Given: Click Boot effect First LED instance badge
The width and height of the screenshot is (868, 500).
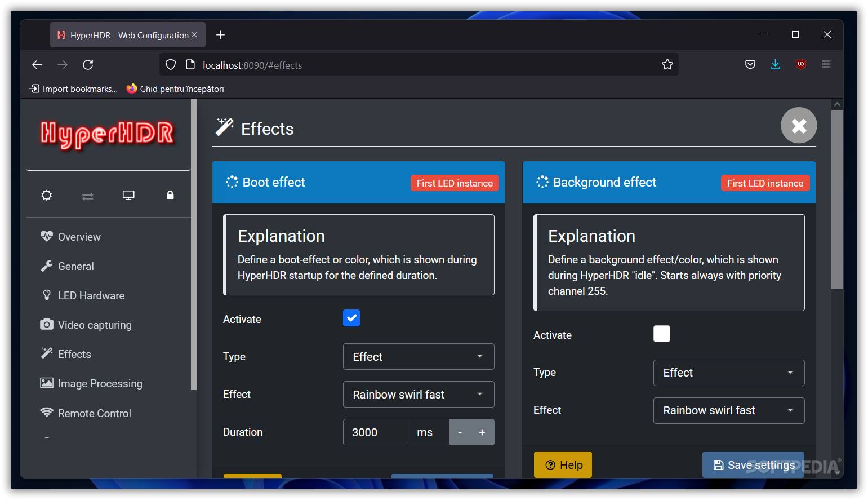Looking at the screenshot, I should point(455,183).
